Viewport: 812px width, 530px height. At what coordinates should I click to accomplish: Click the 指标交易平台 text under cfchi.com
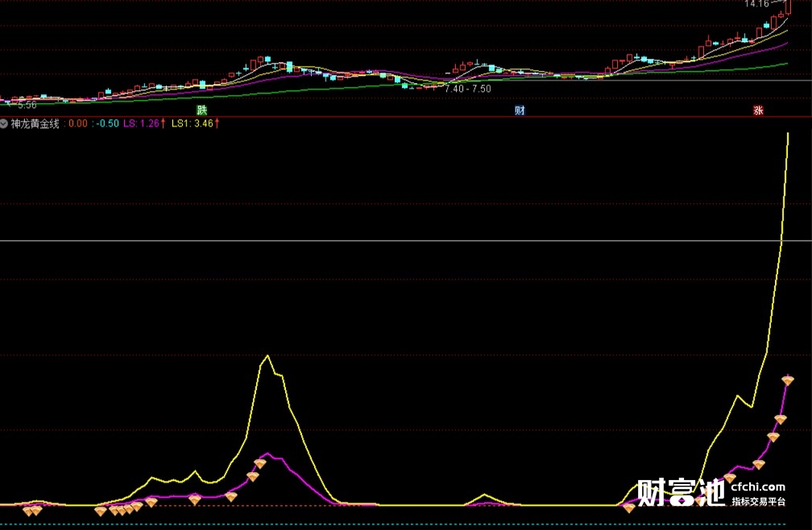757,502
